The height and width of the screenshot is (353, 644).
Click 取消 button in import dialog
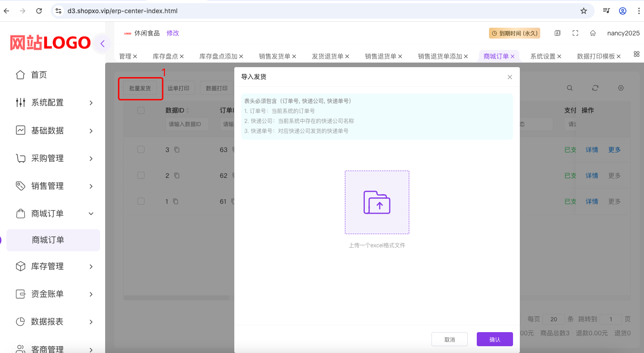(449, 339)
